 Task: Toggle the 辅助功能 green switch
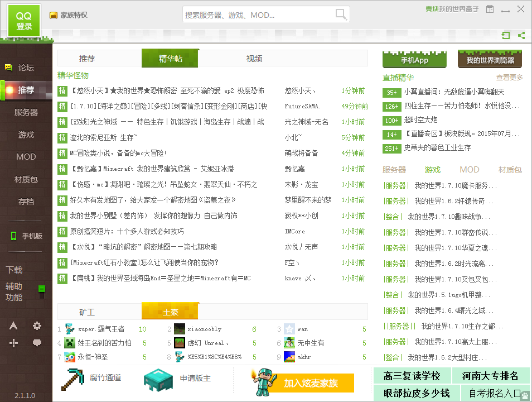click(42, 292)
